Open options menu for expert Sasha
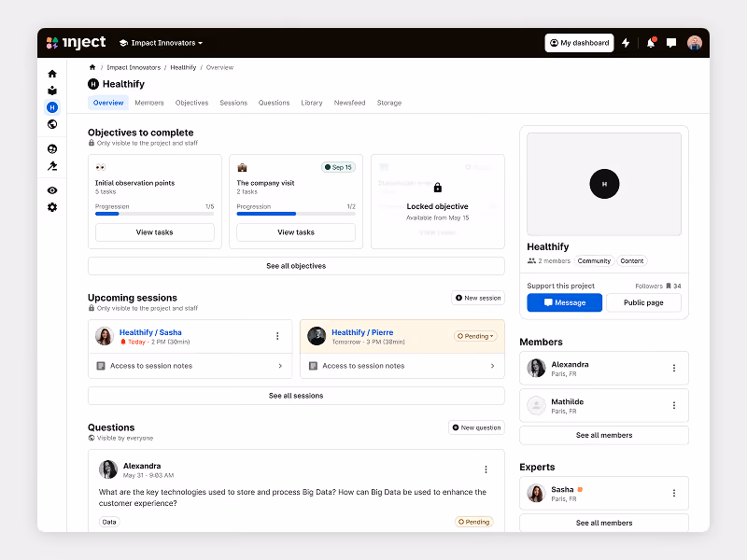The width and height of the screenshot is (747, 560). pos(673,493)
